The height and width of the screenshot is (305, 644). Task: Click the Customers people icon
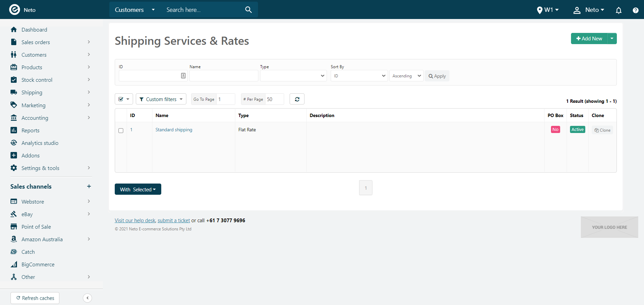pyautogui.click(x=14, y=55)
